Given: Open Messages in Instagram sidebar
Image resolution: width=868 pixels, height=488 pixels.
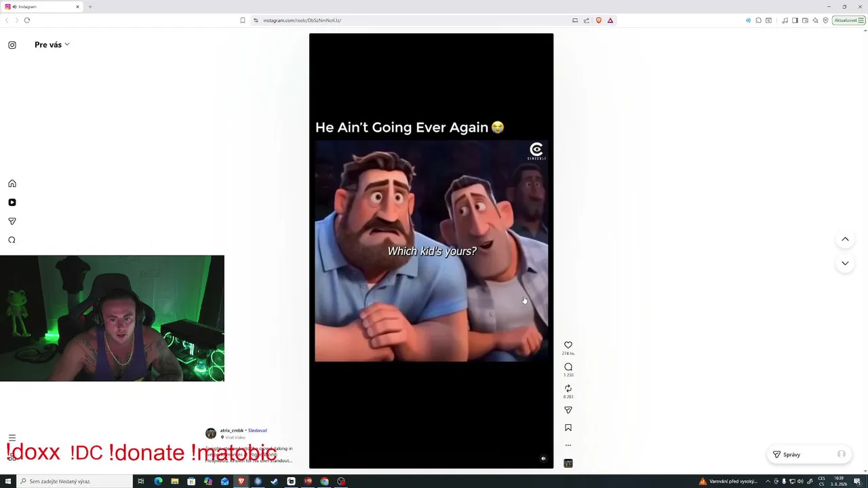Looking at the screenshot, I should [12, 222].
